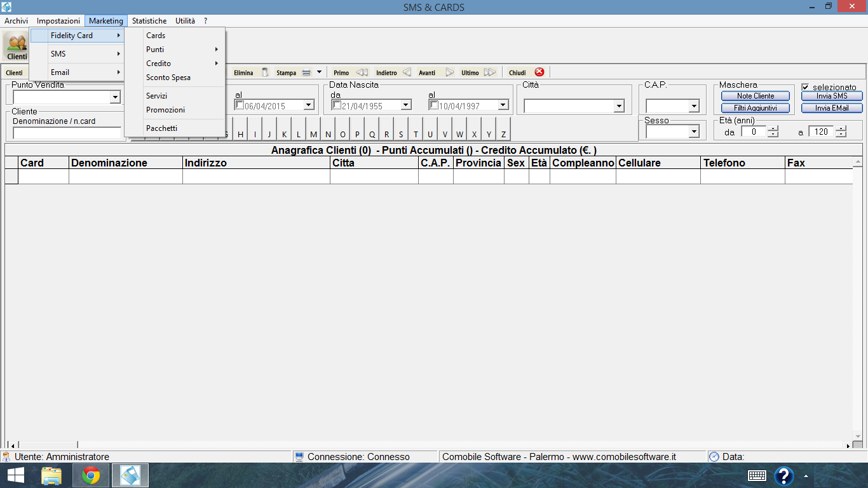Open File Explorer from the taskbar
Screen dimensions: 868x488
(51, 475)
